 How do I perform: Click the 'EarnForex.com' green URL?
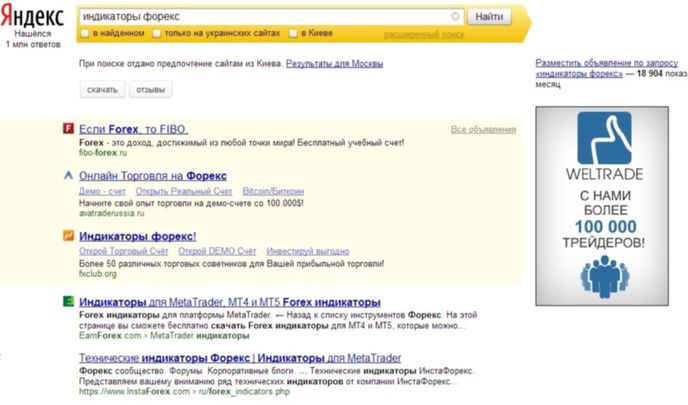point(110,336)
